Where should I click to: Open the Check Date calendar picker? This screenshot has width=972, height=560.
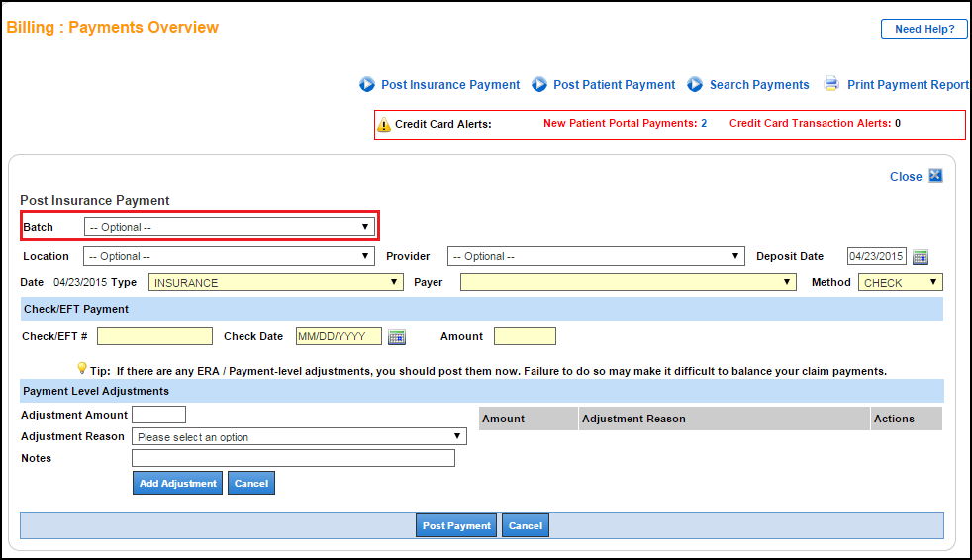coord(397,337)
